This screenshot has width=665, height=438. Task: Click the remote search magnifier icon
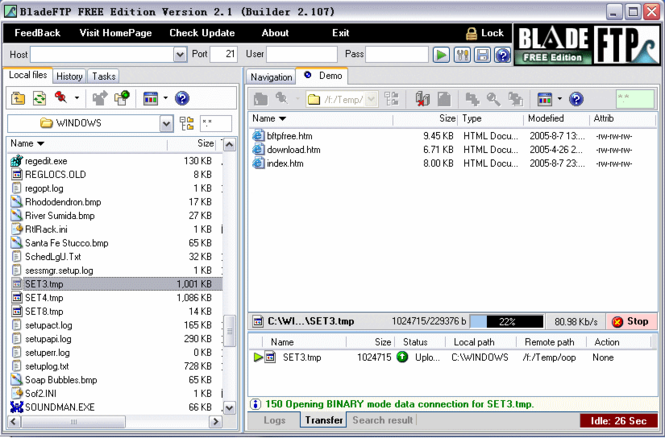493,99
